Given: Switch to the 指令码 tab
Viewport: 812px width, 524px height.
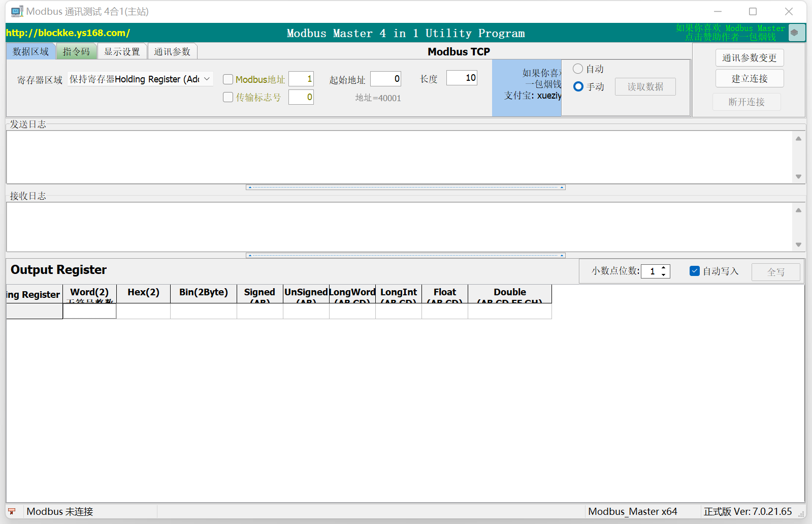Looking at the screenshot, I should tap(76, 51).
